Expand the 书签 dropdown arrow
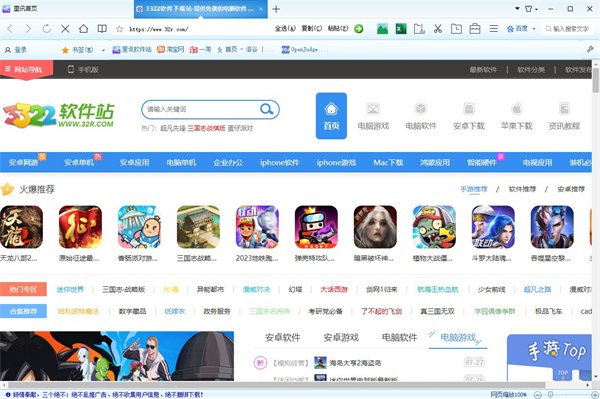The width and height of the screenshot is (600, 399). tap(103, 50)
